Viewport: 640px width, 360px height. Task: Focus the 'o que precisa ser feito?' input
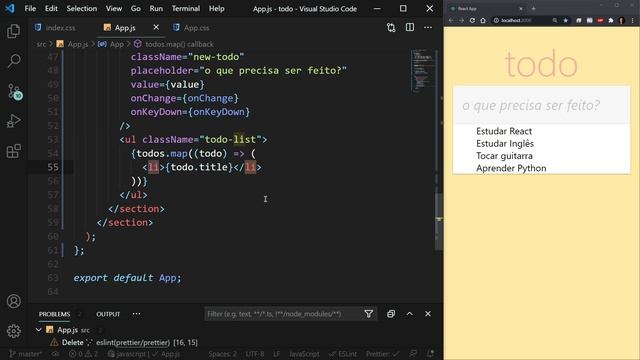click(x=541, y=105)
